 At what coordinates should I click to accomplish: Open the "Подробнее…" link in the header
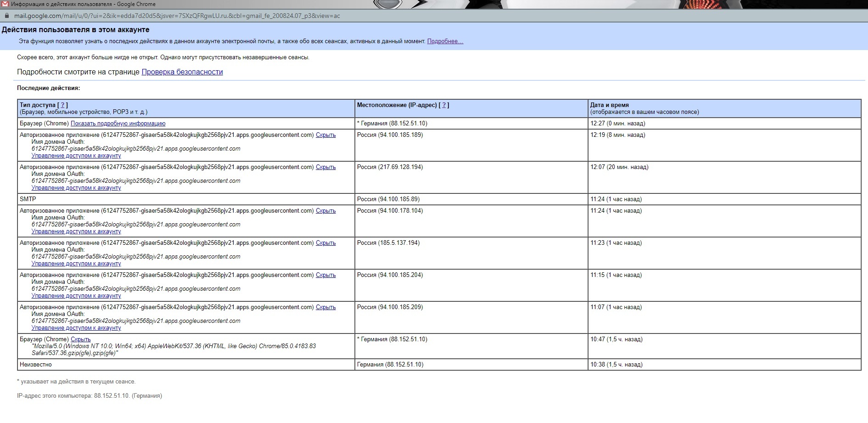point(445,41)
